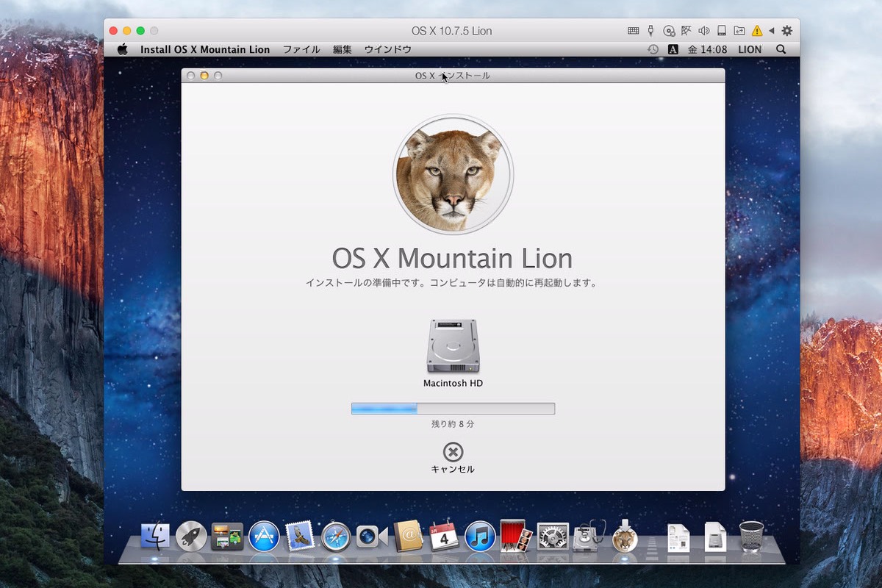Open the Trash in the Dock

(751, 537)
